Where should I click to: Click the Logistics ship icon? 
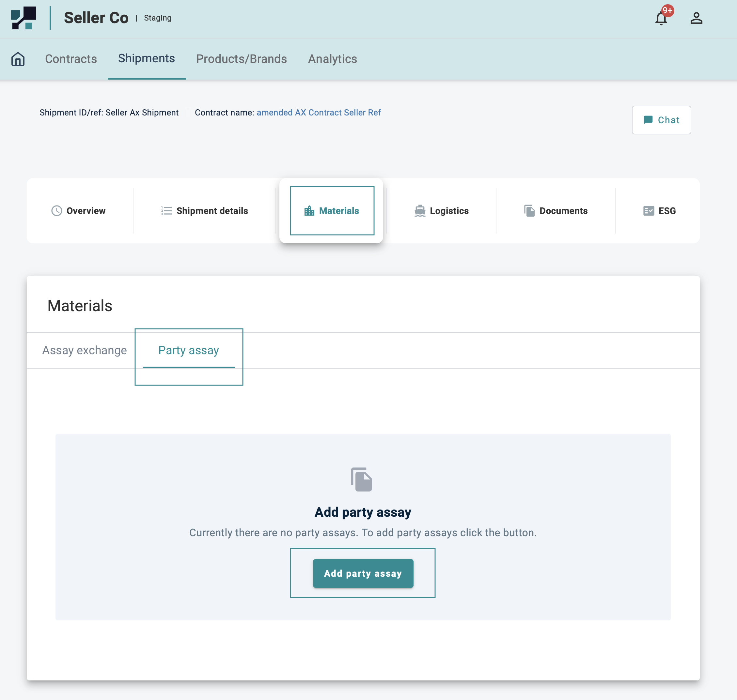pos(420,211)
